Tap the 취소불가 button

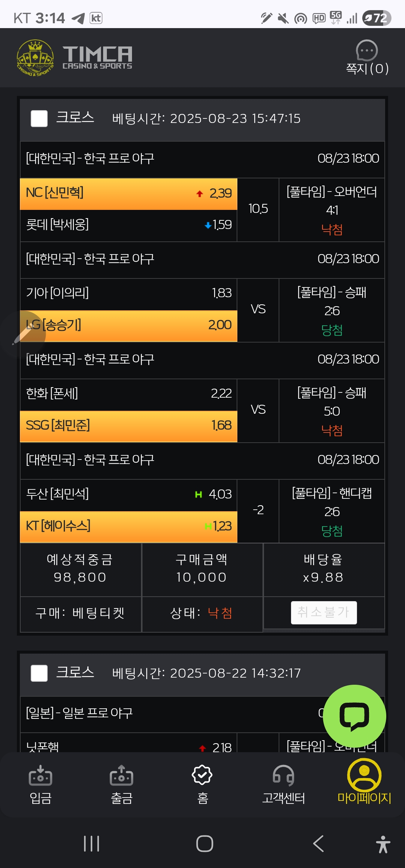(x=324, y=613)
